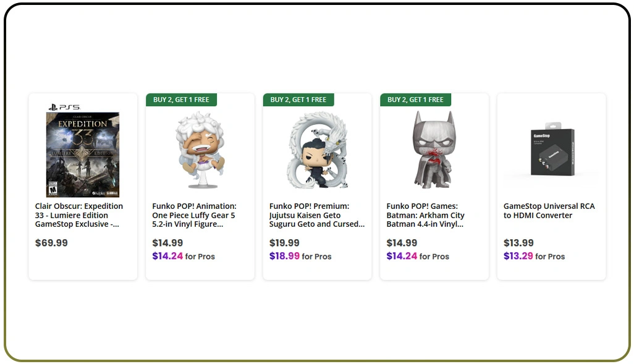634x364 pixels.
Task: Click Buy 2 Get 1 Free badge on Geto
Action: 298,99
